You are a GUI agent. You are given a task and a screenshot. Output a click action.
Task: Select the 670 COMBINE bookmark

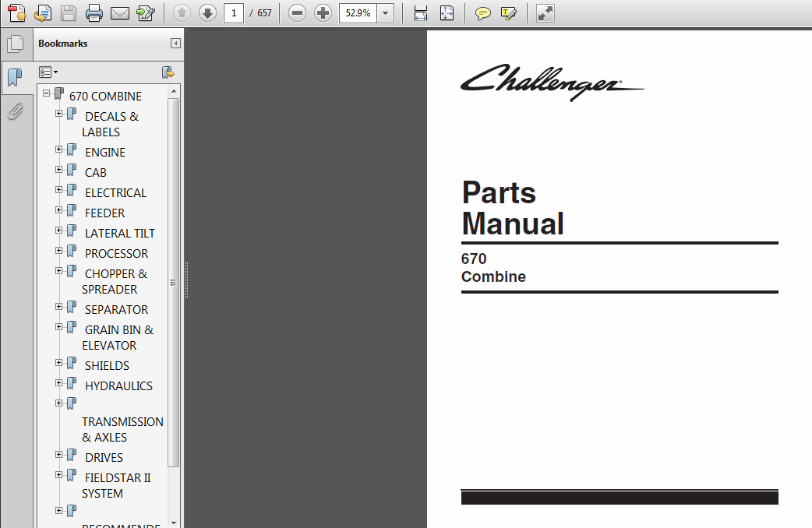pos(106,97)
